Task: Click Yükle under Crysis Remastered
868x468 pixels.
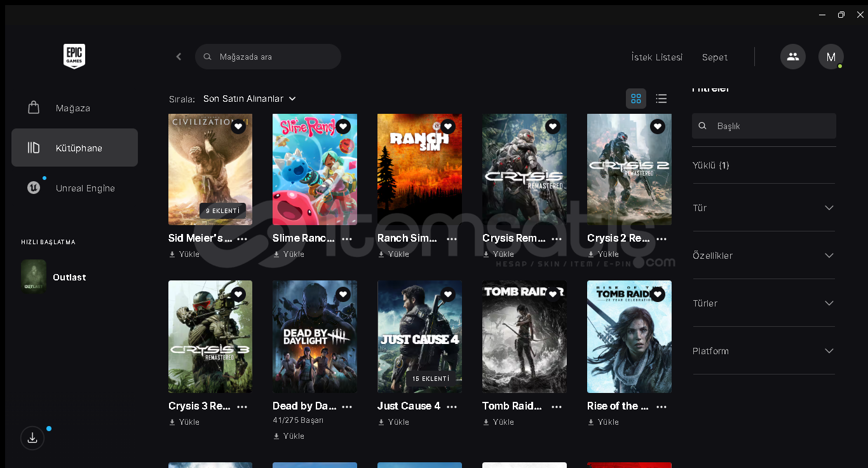Action: [x=499, y=254]
